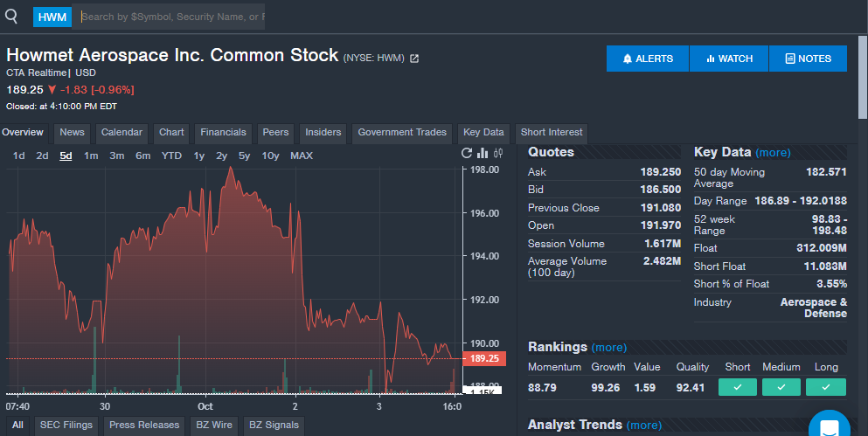Click the Short ranking green checkmark
868x436 pixels.
coord(737,387)
